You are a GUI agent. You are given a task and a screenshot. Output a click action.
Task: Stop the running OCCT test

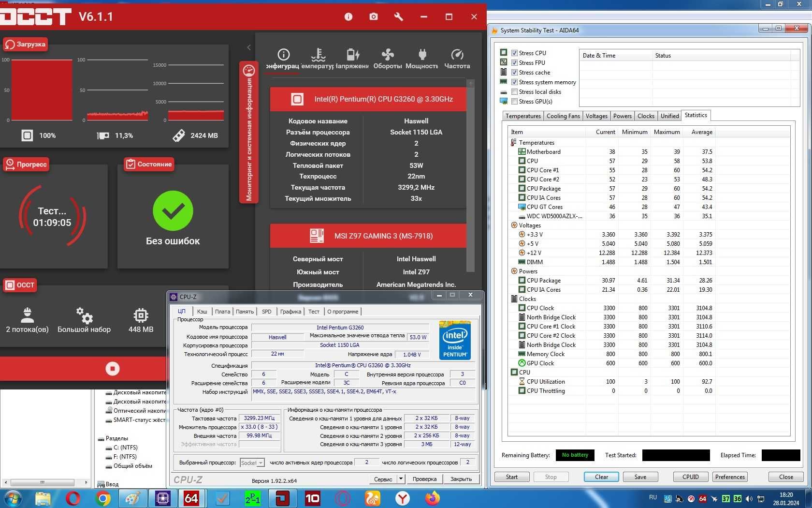pos(113,369)
